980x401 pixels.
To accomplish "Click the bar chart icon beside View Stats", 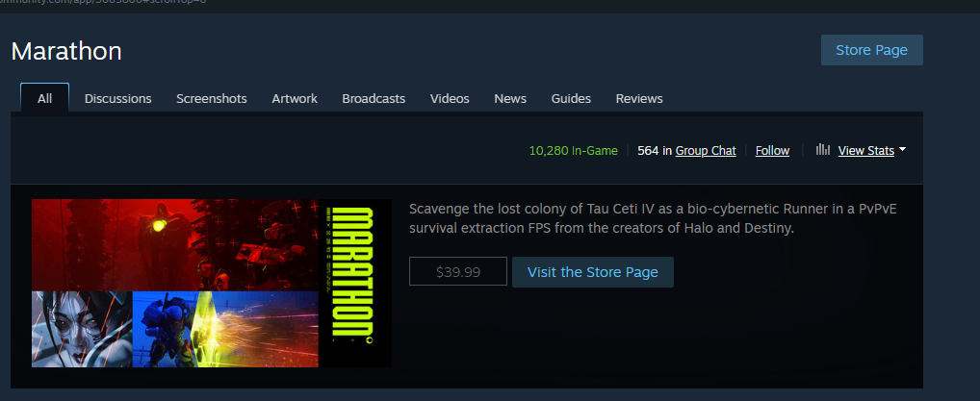I will (x=822, y=150).
